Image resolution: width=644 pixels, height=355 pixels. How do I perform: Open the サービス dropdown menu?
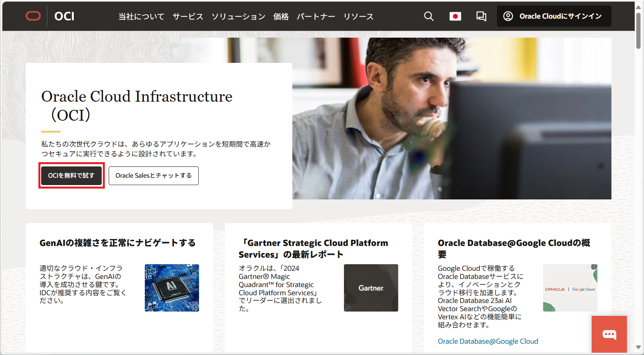(x=187, y=17)
